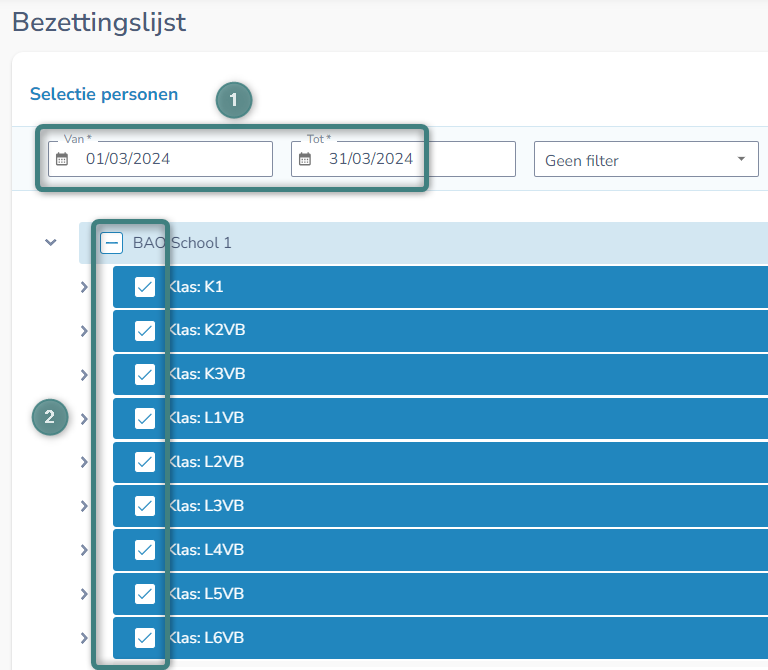768x670 pixels.
Task: Expand the Klas: L4VB row chevron
Action: coord(84,550)
